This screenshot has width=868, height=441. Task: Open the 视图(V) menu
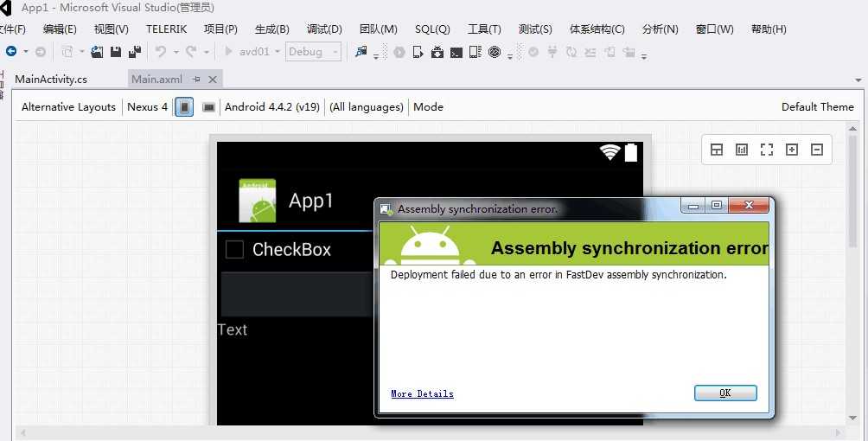(x=112, y=29)
